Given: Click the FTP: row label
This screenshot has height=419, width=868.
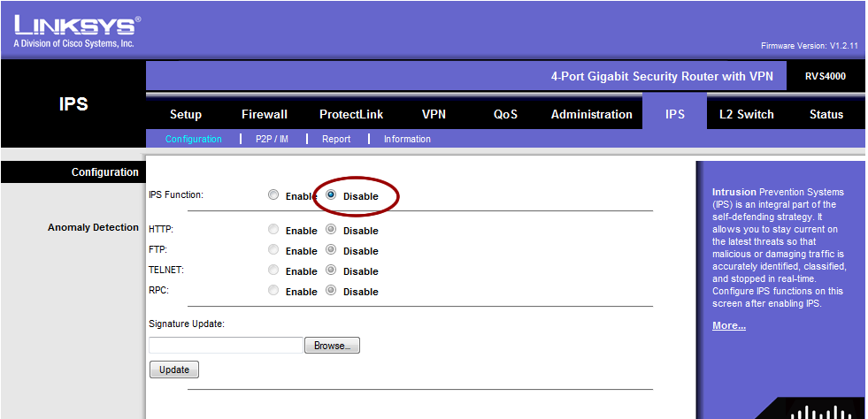Looking at the screenshot, I should coord(157,248).
